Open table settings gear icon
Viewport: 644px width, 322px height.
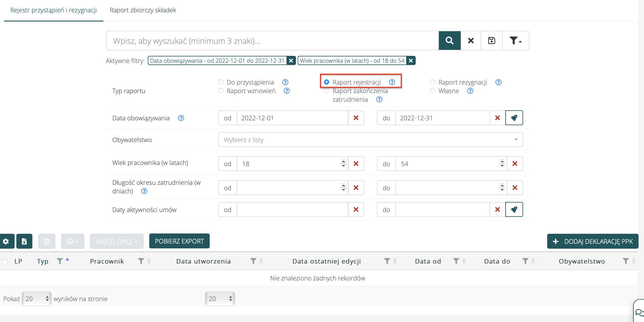pos(6,241)
